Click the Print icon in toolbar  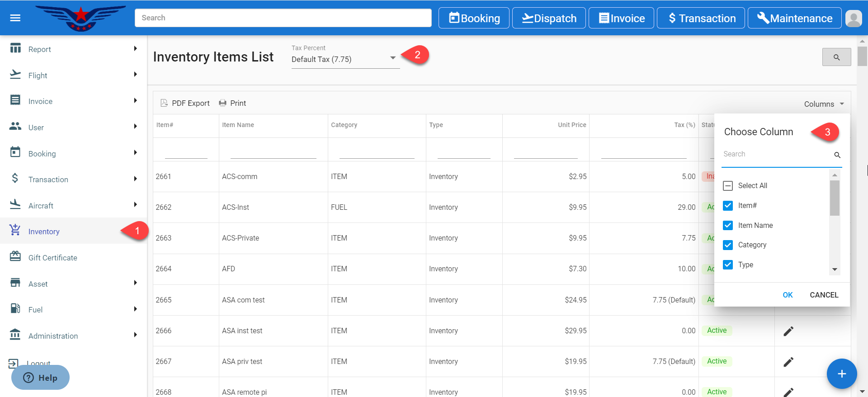click(222, 103)
